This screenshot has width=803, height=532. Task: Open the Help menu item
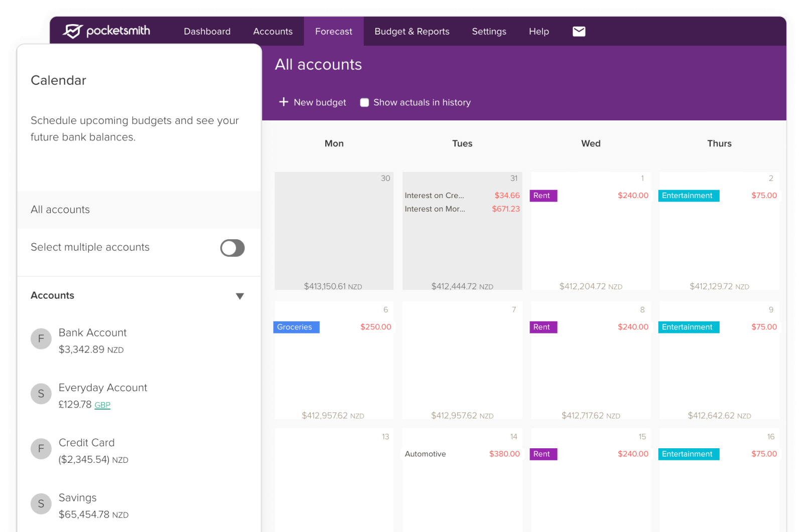tap(539, 32)
